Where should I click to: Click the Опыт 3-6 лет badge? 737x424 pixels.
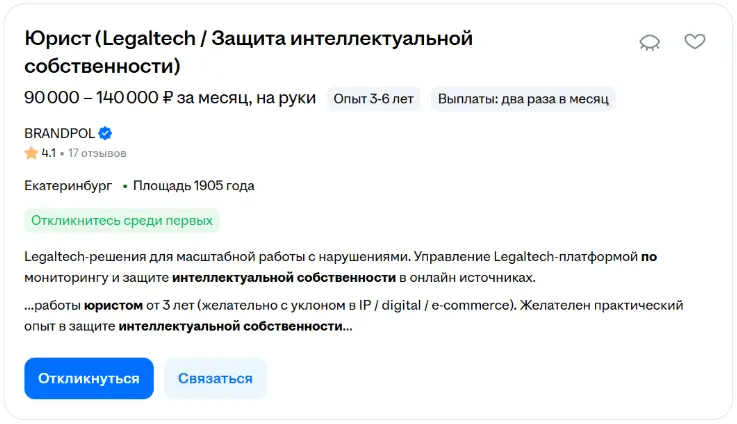pos(374,98)
